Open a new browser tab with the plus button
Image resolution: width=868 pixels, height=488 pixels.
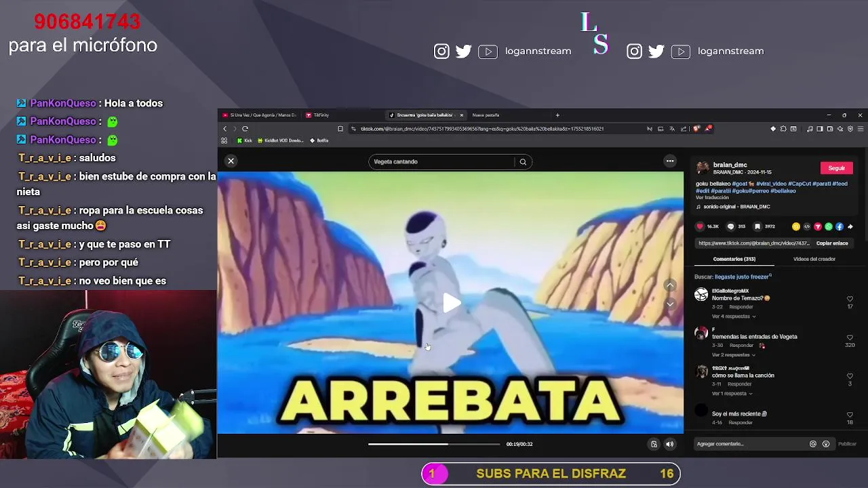557,115
